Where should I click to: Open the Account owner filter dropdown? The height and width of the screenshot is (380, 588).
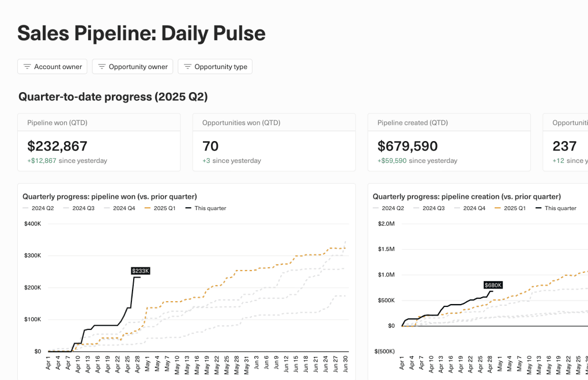point(52,66)
